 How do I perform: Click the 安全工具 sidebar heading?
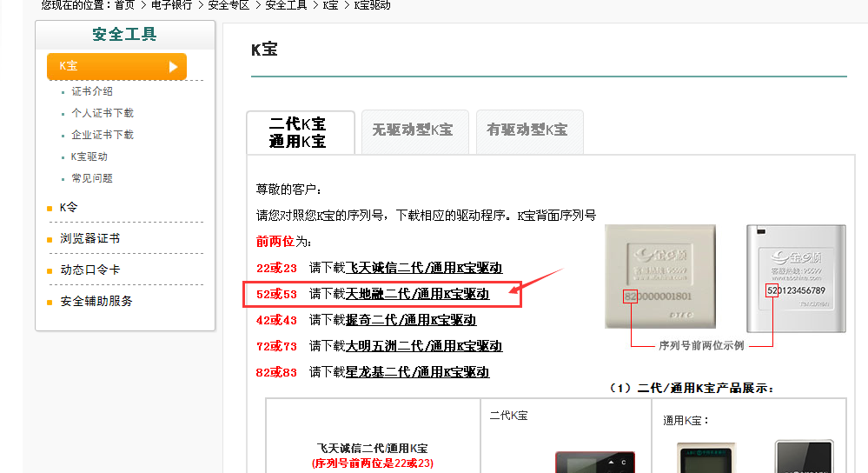(x=124, y=34)
